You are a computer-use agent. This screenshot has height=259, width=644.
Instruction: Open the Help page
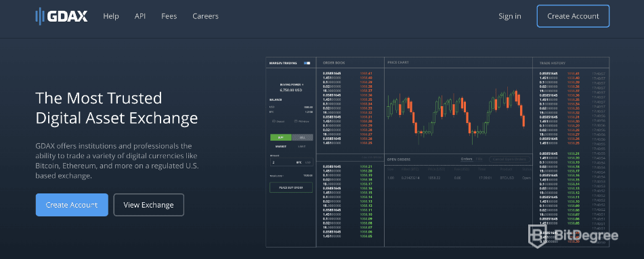tap(111, 16)
